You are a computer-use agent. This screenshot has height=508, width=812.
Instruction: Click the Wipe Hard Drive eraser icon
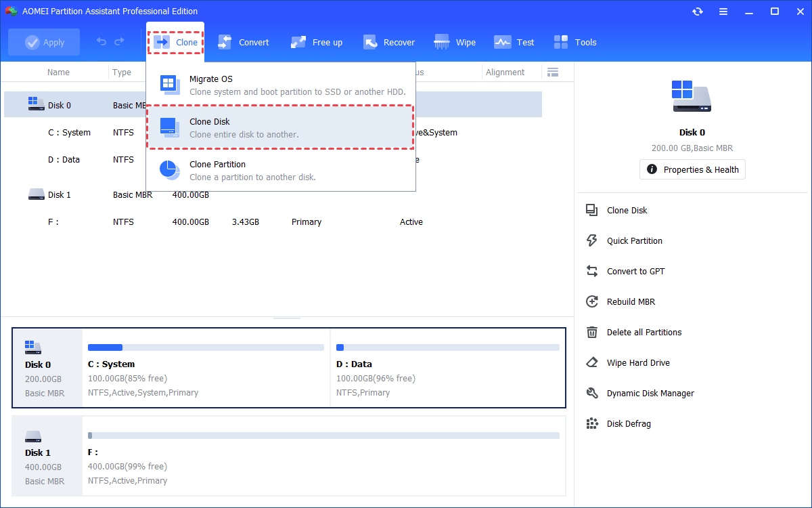click(592, 363)
